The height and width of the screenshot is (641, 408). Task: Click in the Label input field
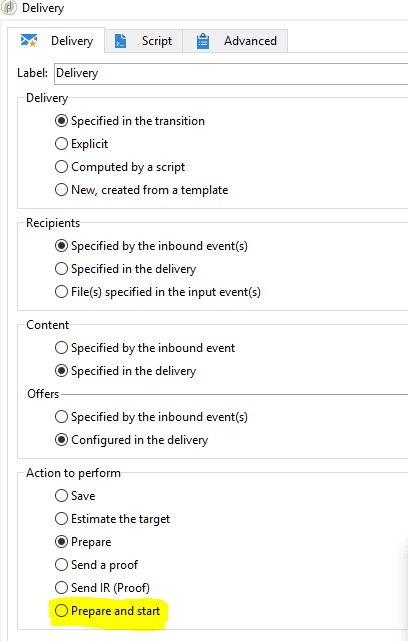[x=231, y=74]
